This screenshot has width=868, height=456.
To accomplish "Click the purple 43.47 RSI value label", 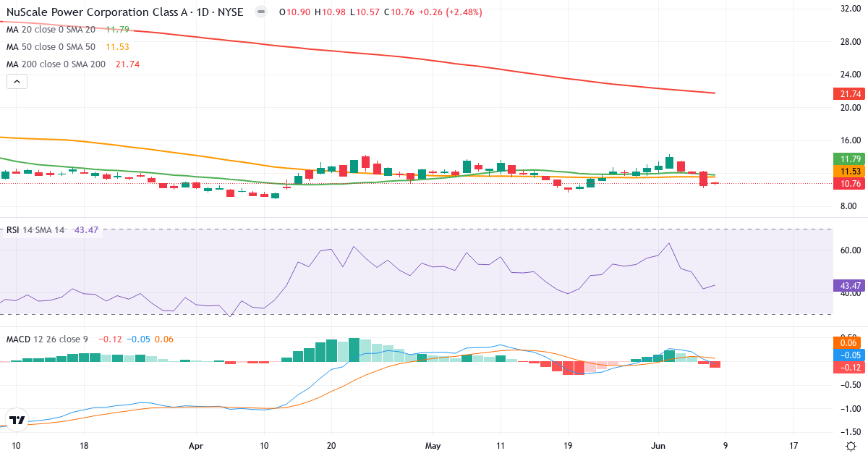I will coord(850,286).
